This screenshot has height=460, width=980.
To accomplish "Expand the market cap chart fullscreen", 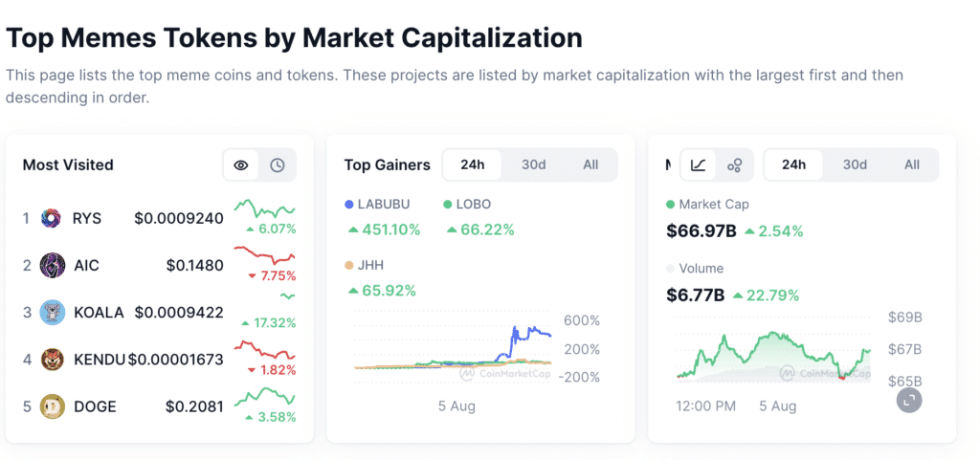I will [909, 400].
